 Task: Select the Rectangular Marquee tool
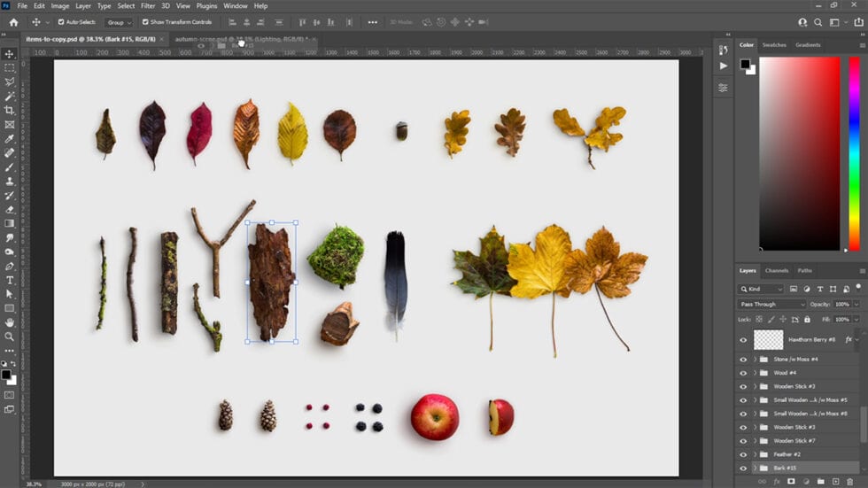(x=10, y=68)
